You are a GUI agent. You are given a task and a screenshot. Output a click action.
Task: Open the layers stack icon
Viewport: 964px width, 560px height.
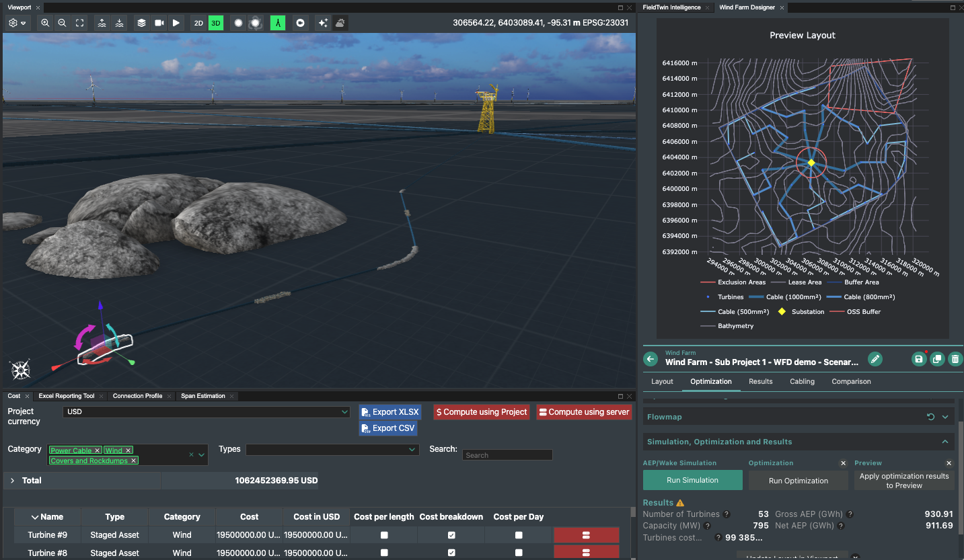point(141,23)
